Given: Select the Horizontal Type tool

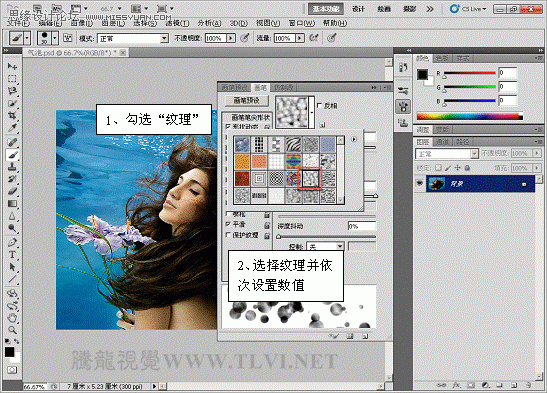Looking at the screenshot, I should pos(12,255).
